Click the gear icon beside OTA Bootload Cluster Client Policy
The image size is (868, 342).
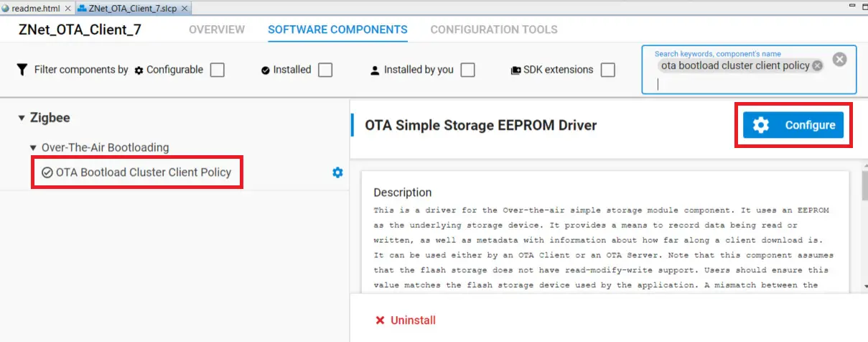(337, 172)
